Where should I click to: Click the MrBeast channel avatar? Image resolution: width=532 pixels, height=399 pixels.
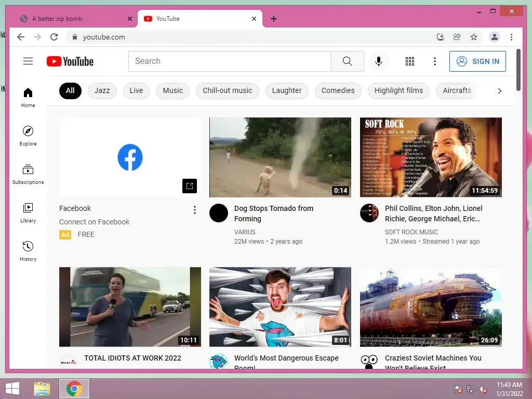219,362
